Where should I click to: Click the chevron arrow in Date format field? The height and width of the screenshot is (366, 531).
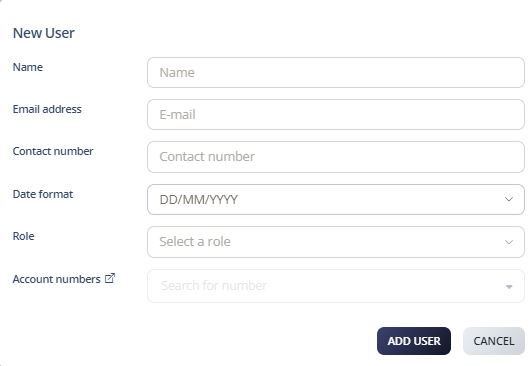click(x=509, y=199)
